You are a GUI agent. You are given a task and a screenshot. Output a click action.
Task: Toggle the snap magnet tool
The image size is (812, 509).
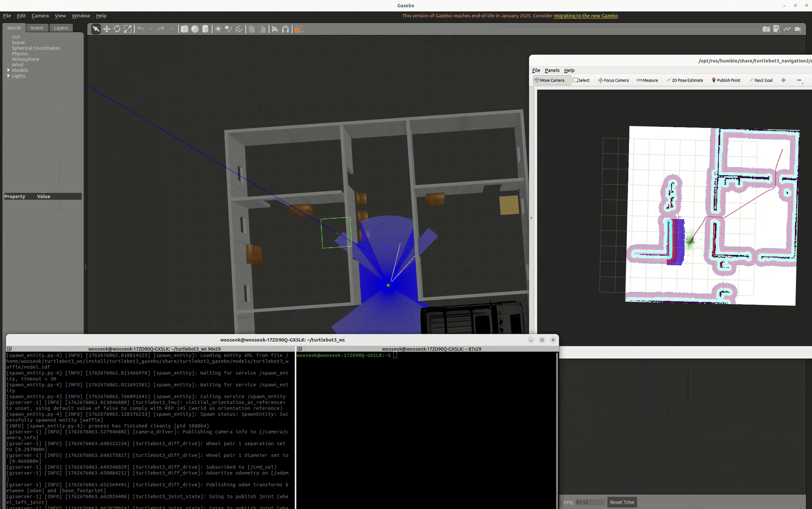285,29
